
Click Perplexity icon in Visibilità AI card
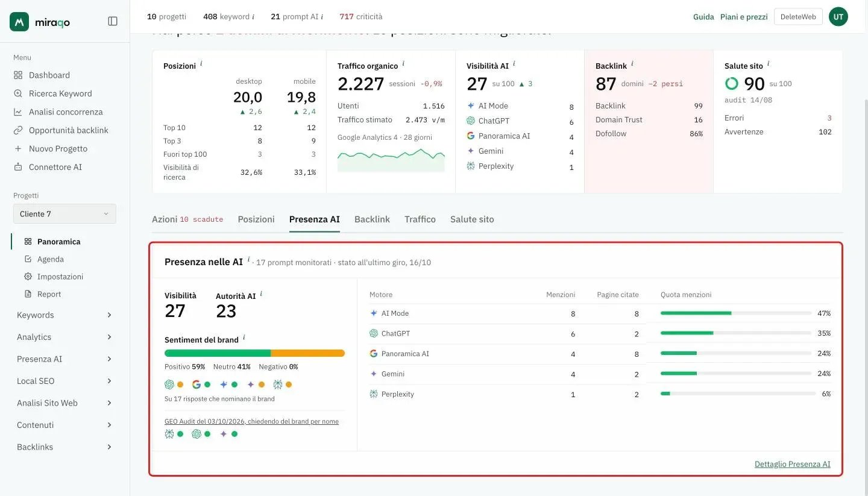[x=471, y=166]
